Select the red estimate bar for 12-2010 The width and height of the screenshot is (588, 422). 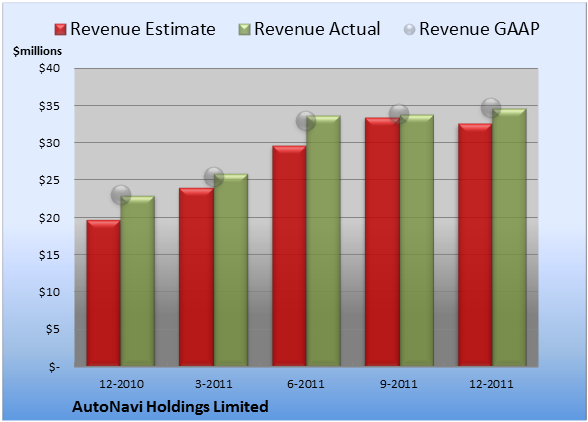104,293
